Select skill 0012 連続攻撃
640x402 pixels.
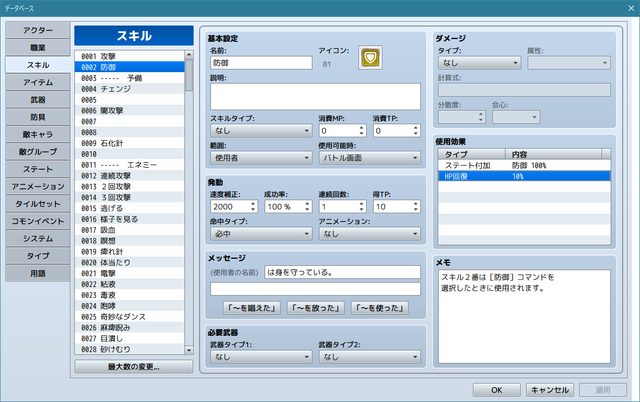click(x=130, y=176)
